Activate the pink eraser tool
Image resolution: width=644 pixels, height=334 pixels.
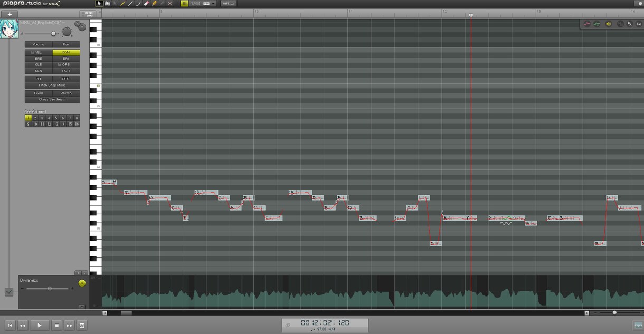click(146, 3)
